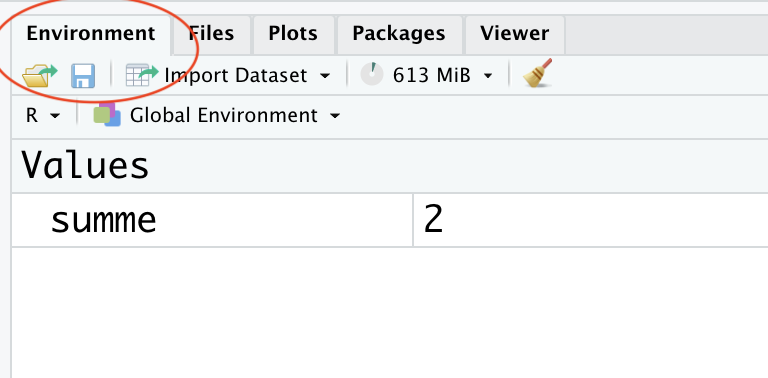
Task: Clear environment objects with the broom icon
Action: (x=537, y=73)
